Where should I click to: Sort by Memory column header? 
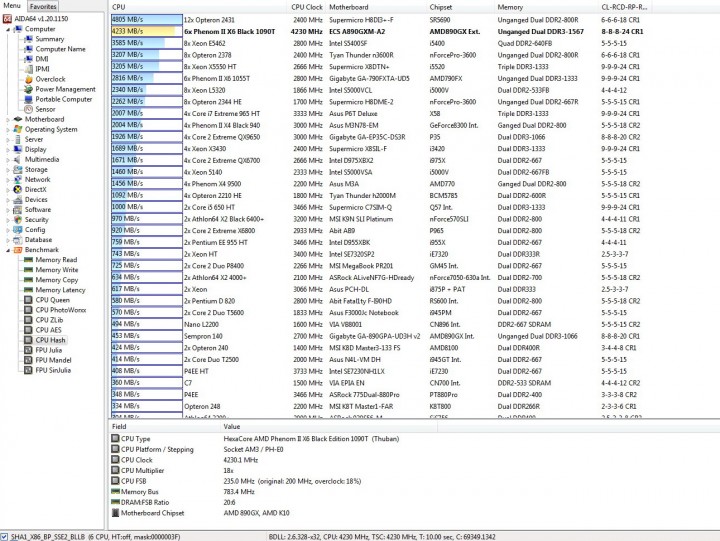pos(546,7)
